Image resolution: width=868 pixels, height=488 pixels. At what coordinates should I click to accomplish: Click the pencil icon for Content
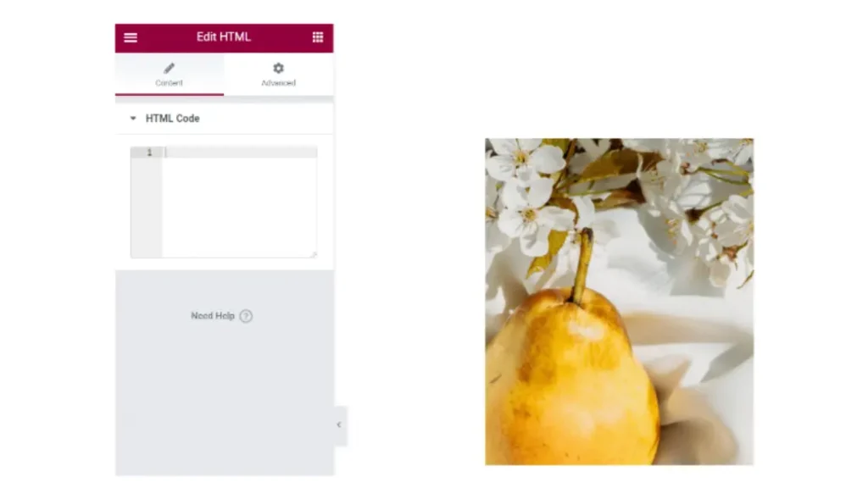pyautogui.click(x=169, y=68)
